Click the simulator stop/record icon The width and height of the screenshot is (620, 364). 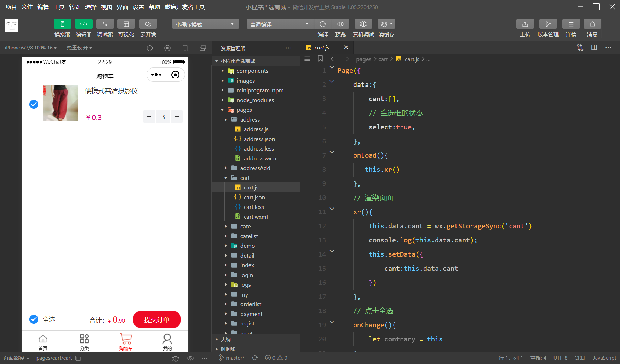pos(167,48)
